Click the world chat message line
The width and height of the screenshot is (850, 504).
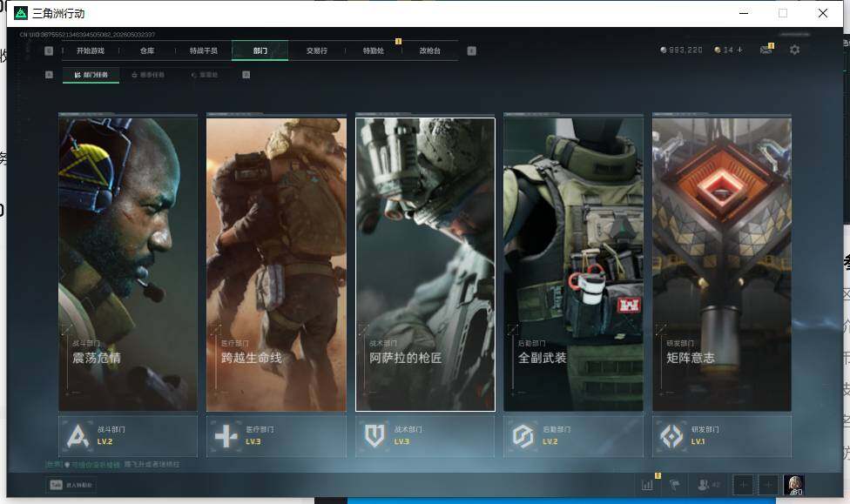pos(112,465)
